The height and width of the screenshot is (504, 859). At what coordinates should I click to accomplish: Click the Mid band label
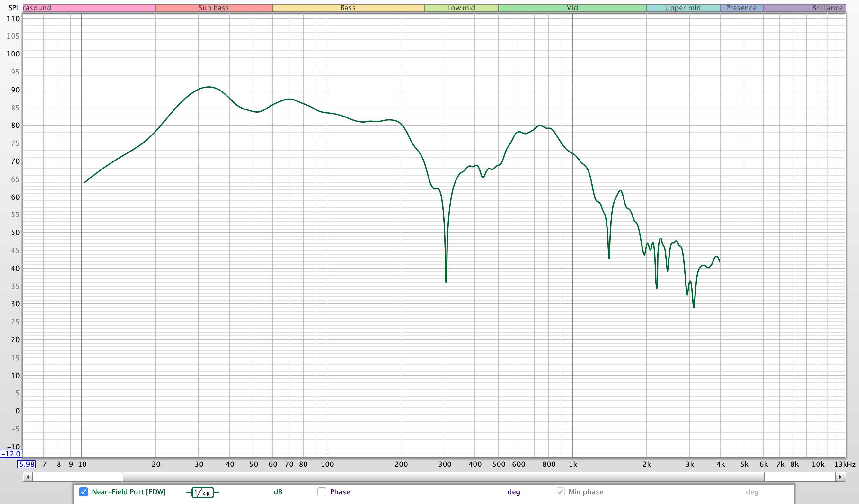click(x=572, y=8)
